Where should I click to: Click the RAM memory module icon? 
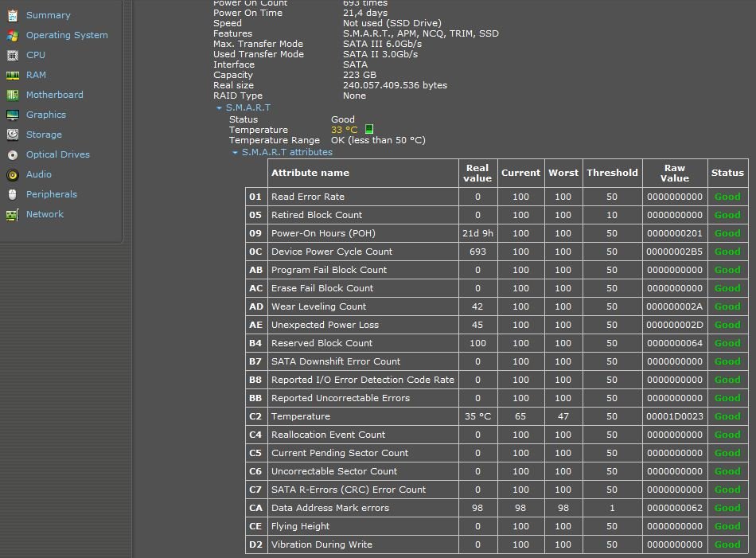[12, 75]
